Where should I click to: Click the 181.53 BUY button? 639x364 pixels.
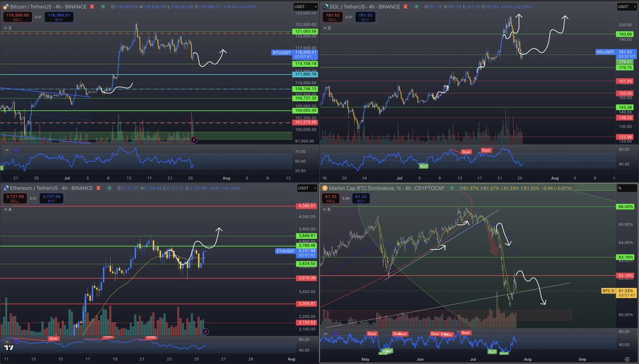pos(365,17)
